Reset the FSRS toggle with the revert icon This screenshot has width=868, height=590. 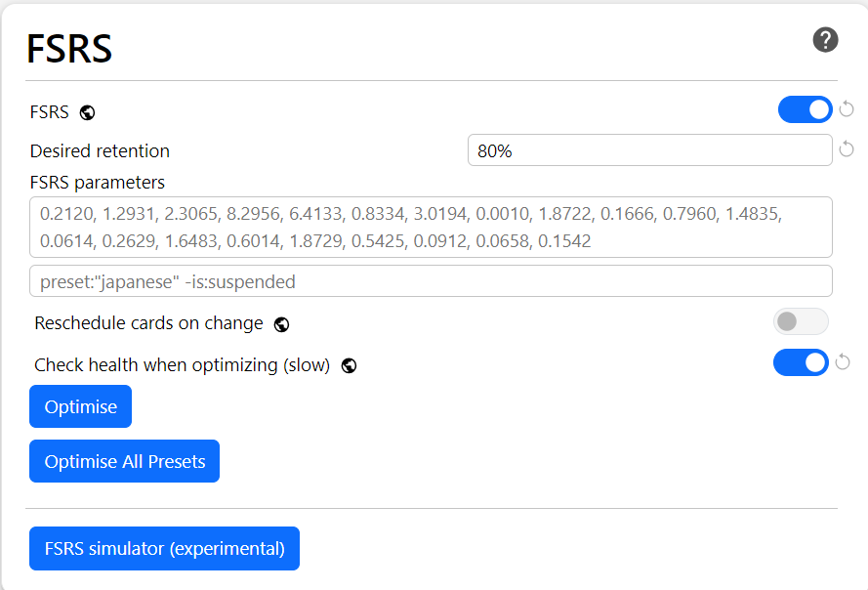pos(847,109)
